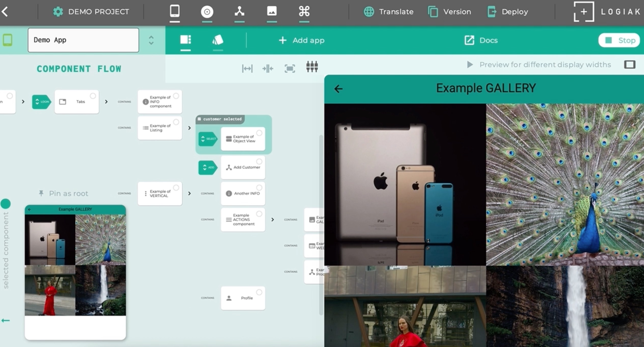Image resolution: width=644 pixels, height=347 pixels.
Task: Select the radio circle on Add Customer node
Action: 259,162
